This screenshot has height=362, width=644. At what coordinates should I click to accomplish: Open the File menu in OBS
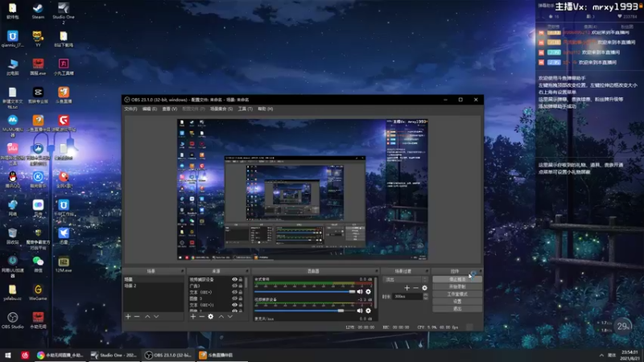click(x=130, y=109)
